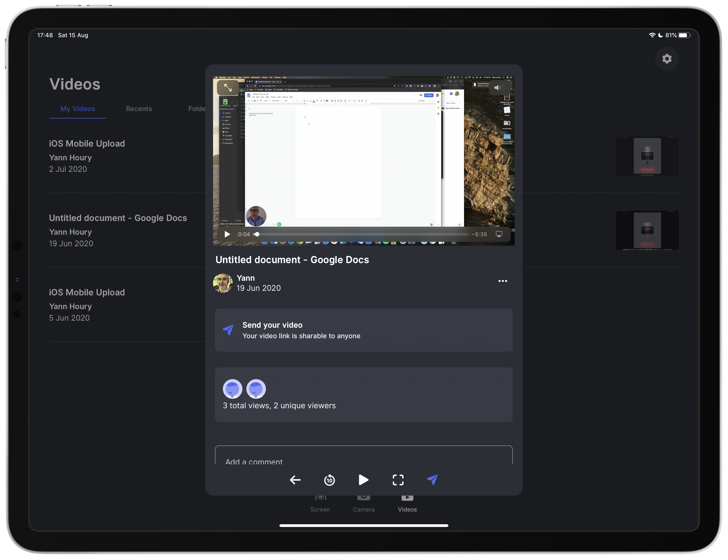This screenshot has height=560, width=728.
Task: Click the Do Not Disturb moon icon
Action: coord(660,35)
